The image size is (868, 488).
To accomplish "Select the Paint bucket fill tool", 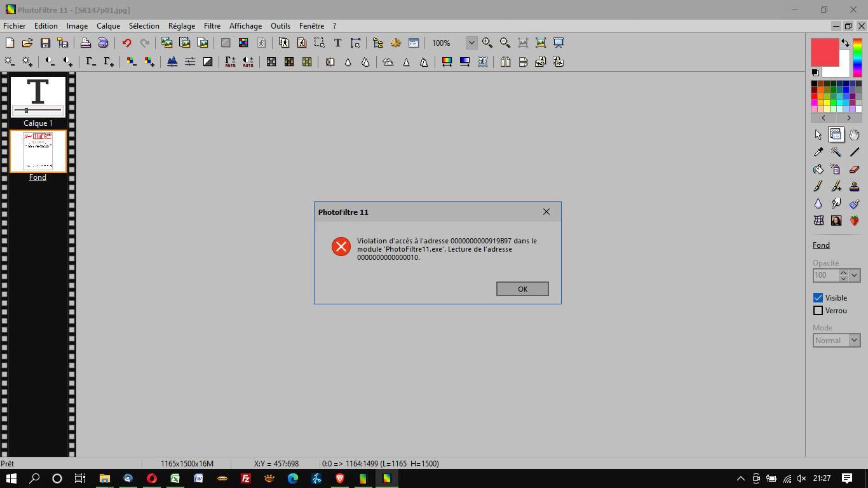I will click(818, 169).
